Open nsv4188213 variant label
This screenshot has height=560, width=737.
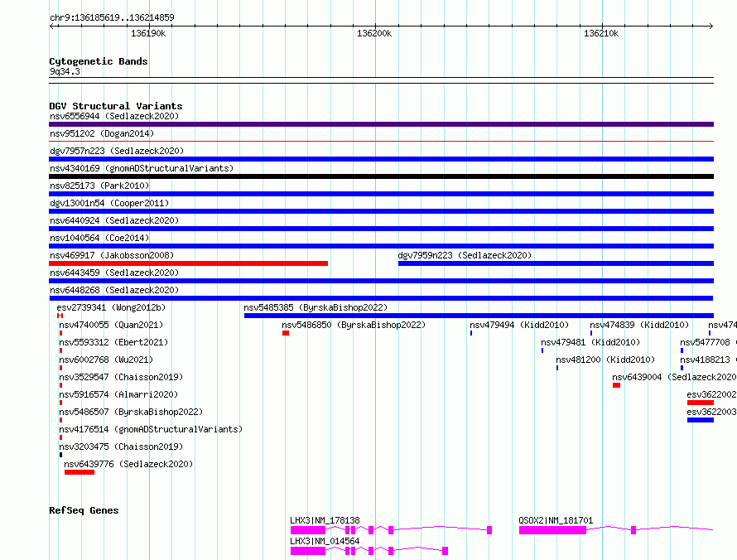click(708, 360)
